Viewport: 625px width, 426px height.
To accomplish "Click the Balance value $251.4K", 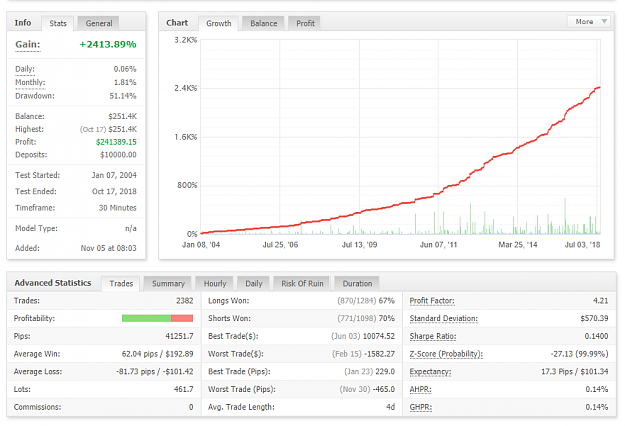I will (x=122, y=116).
